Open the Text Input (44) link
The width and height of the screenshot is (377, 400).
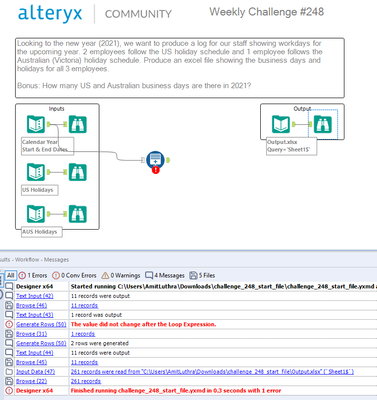click(x=35, y=353)
